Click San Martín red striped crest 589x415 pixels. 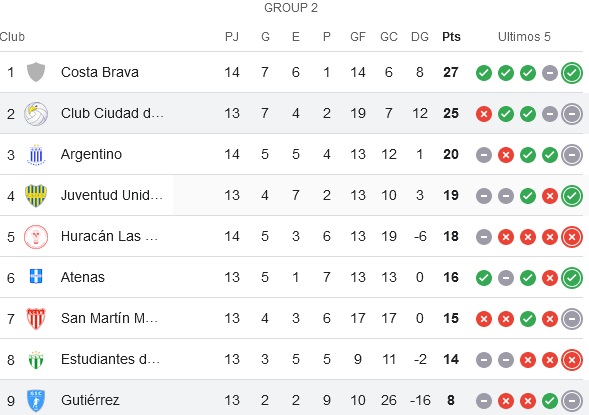click(36, 318)
